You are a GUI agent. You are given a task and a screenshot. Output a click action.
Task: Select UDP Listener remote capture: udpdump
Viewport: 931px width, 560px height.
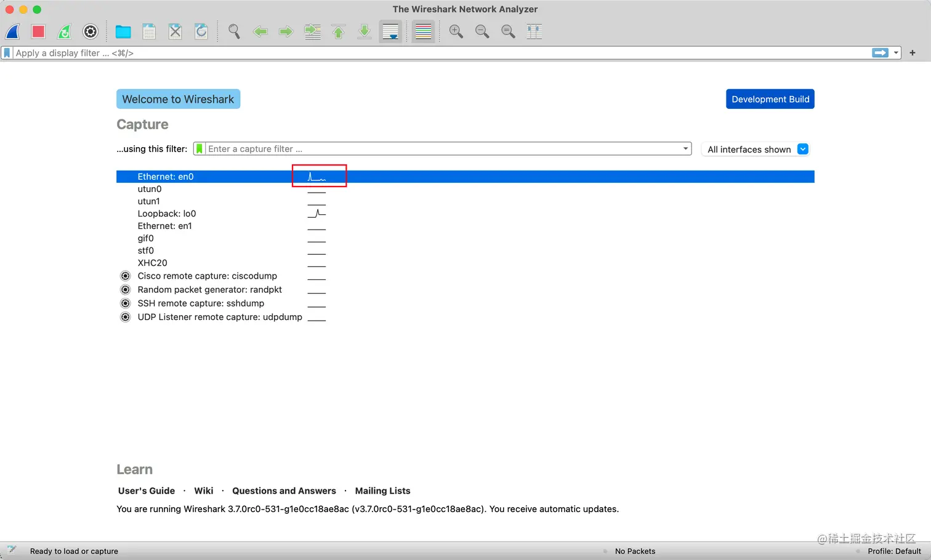click(220, 317)
